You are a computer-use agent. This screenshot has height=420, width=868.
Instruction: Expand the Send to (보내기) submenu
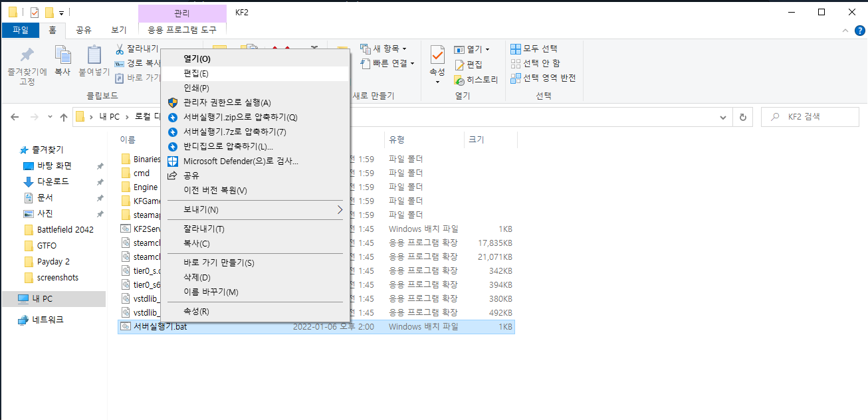255,209
